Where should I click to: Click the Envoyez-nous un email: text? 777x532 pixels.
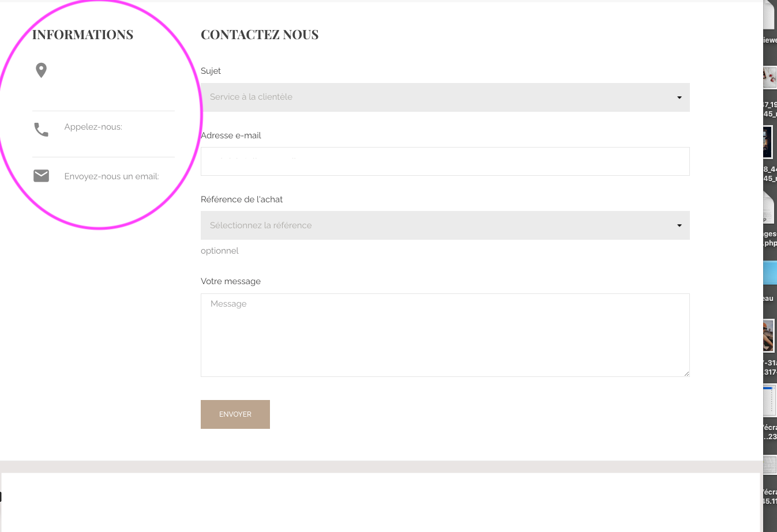pyautogui.click(x=111, y=176)
